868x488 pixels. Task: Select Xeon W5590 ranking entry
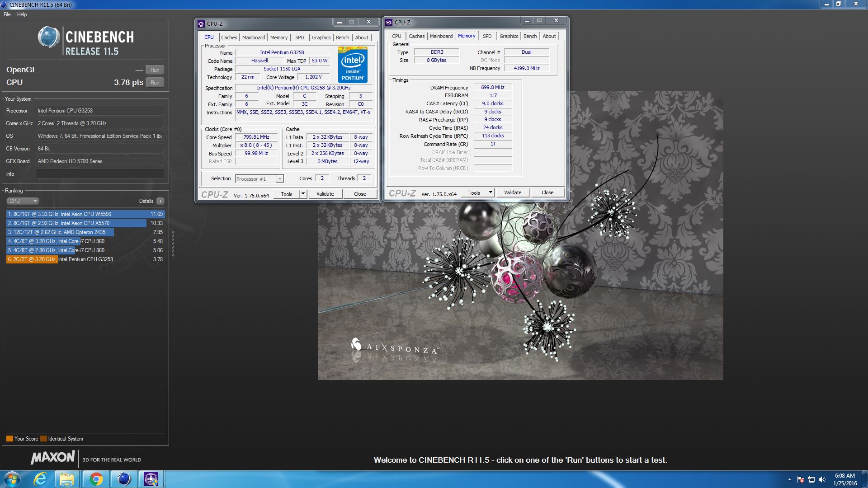85,214
